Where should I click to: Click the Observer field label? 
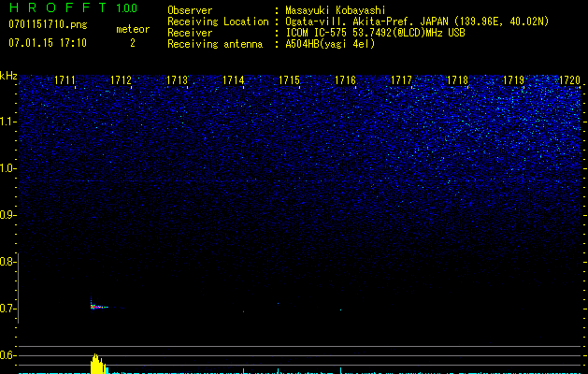190,10
